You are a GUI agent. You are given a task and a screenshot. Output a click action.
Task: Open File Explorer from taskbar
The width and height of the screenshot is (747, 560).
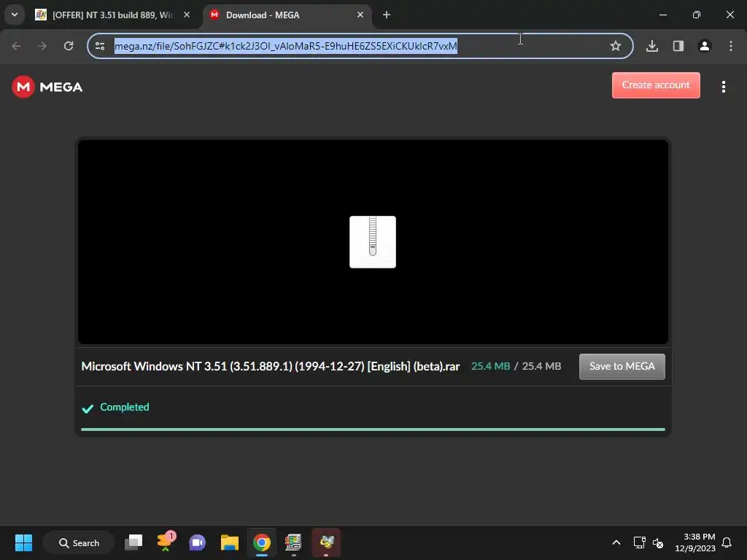pyautogui.click(x=230, y=542)
